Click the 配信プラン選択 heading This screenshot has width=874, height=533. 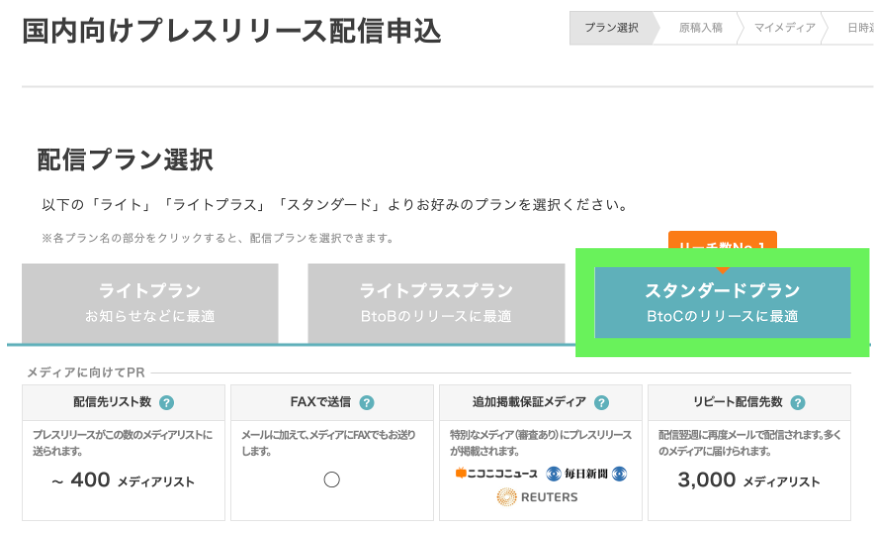[x=125, y=160]
